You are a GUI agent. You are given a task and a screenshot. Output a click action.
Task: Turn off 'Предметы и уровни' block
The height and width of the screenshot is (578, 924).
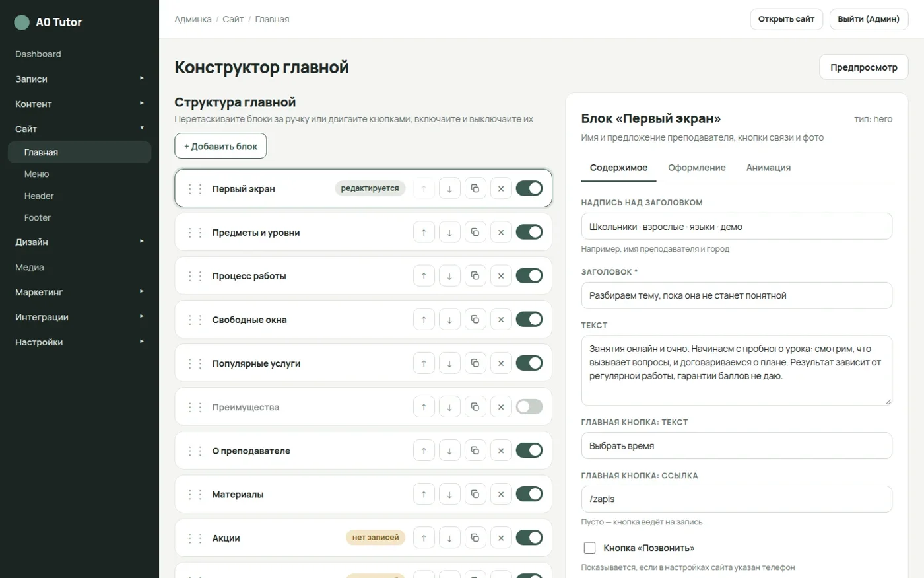(529, 232)
